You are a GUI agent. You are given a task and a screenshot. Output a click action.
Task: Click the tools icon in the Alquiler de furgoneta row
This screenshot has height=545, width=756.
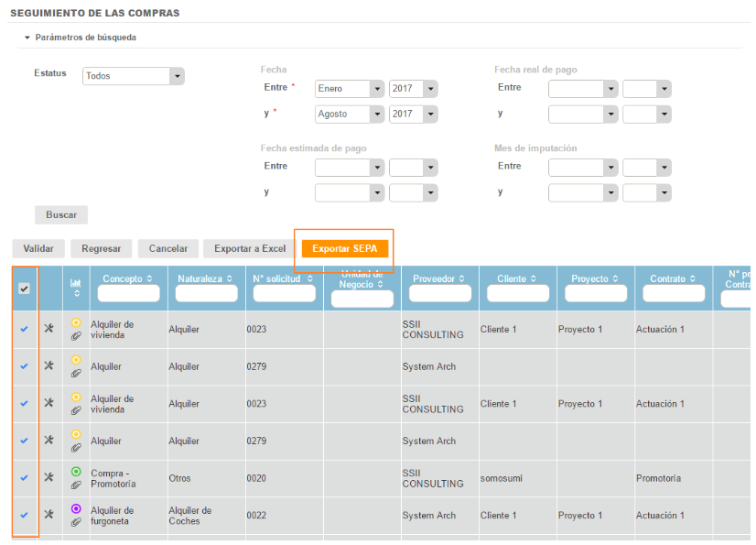[49, 515]
